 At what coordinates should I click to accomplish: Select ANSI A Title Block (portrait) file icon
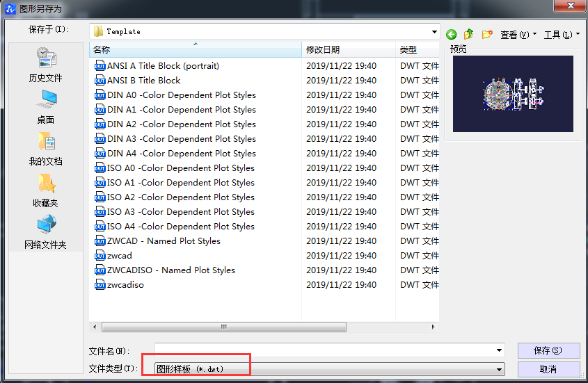point(100,66)
